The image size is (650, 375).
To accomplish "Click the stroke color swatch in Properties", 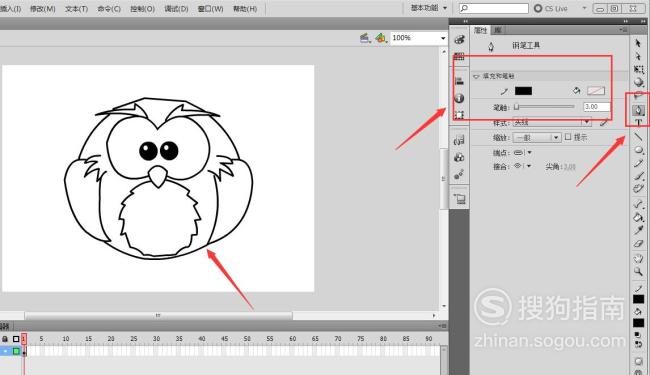I will [x=523, y=91].
